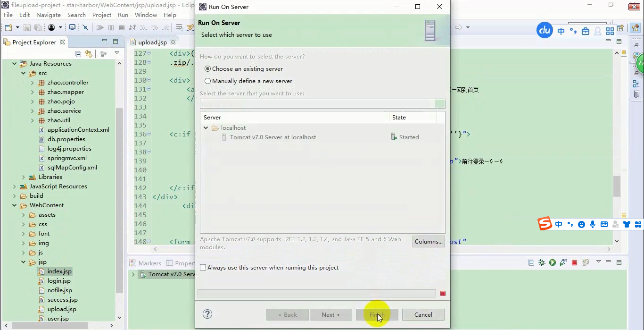Click the State column header
The image size is (644, 330).
click(413, 118)
